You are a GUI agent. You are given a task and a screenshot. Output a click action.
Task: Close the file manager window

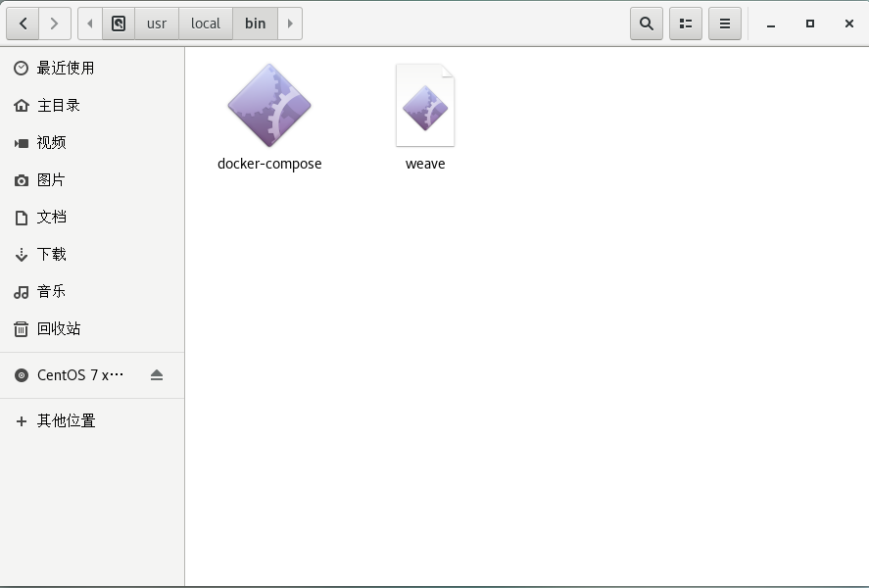849,24
